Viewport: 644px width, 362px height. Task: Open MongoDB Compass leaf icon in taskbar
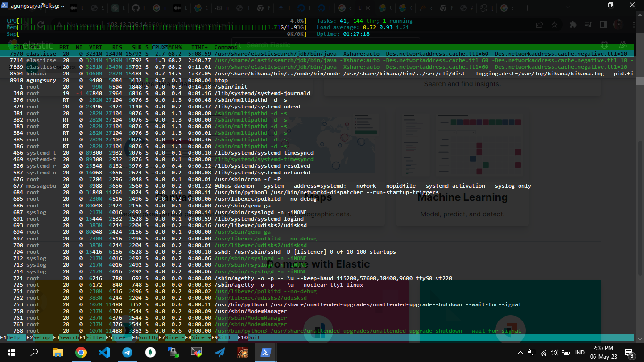150,352
